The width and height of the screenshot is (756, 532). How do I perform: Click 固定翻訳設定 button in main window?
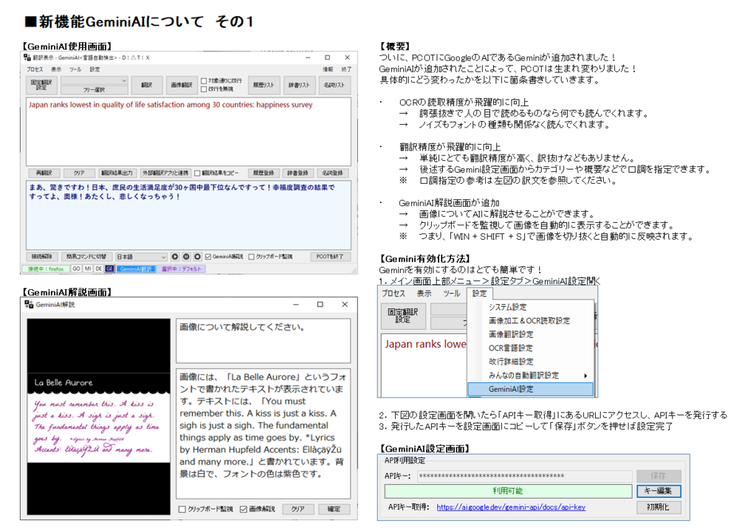(41, 85)
